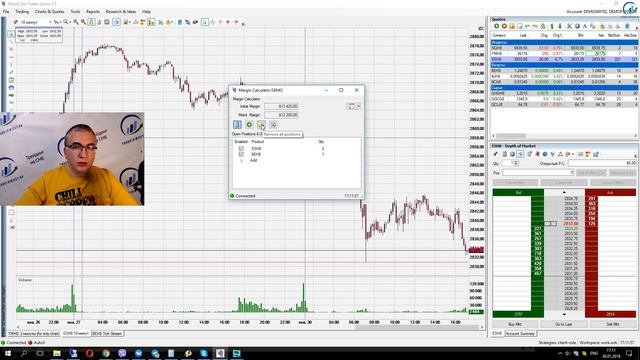Viewport: 640px width, 360px height.
Task: Click the down arrow below the price ladder
Action: 564,314
